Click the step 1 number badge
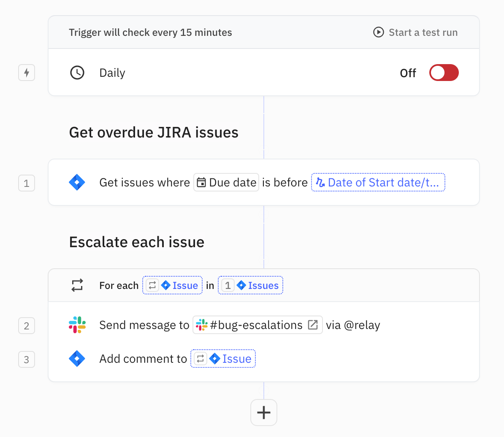Viewport: 504px width, 437px height. tap(26, 183)
